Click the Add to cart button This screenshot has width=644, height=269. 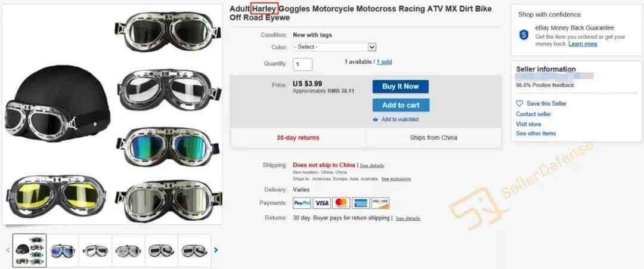pos(401,105)
